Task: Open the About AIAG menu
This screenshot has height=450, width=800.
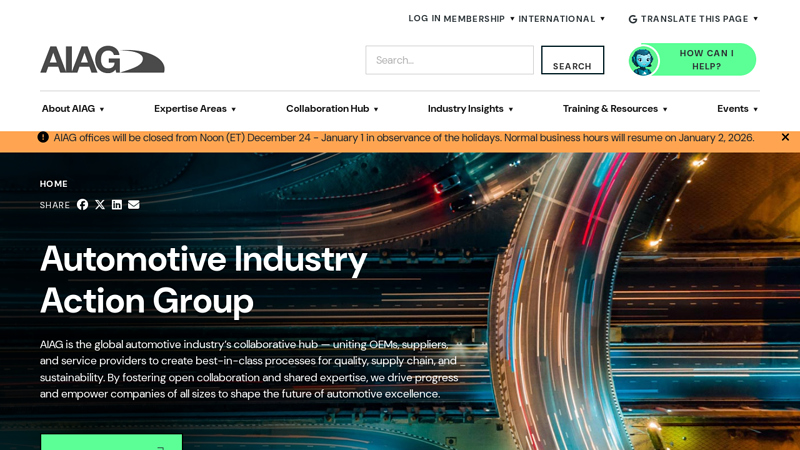Action: click(73, 109)
